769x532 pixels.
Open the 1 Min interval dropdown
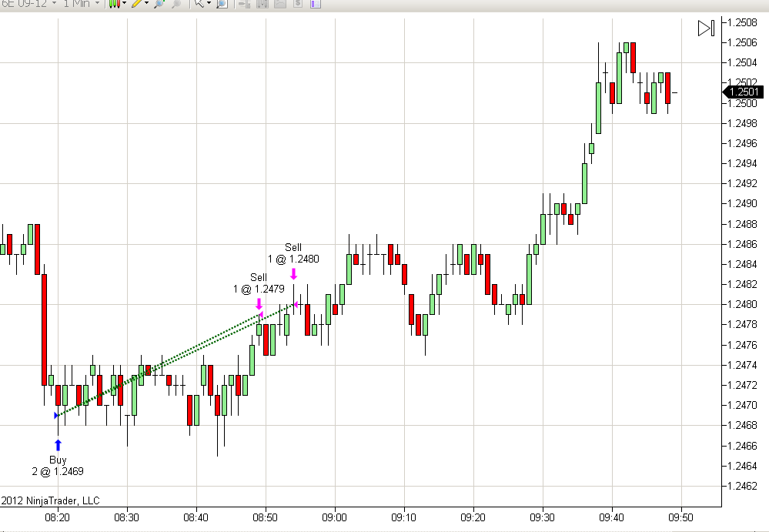tap(81, 3)
